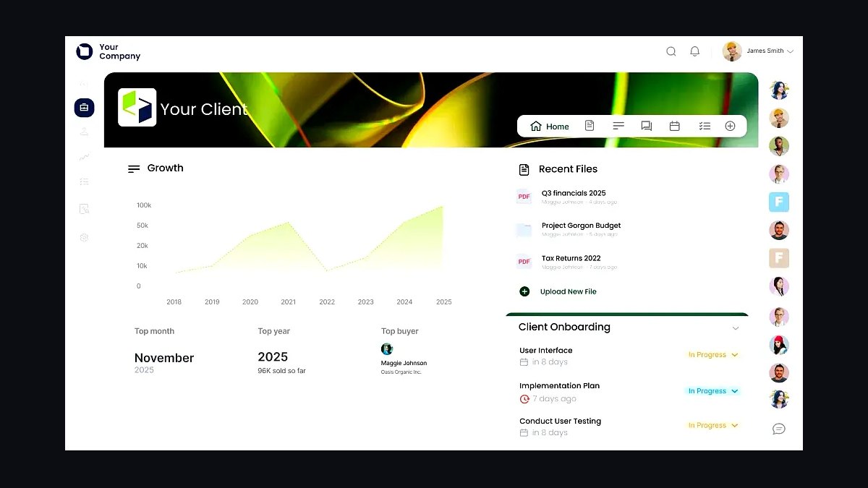Screen dimensions: 868x488
Task: Open the Implementation Plan In Progress status dropdown
Action: tap(713, 391)
